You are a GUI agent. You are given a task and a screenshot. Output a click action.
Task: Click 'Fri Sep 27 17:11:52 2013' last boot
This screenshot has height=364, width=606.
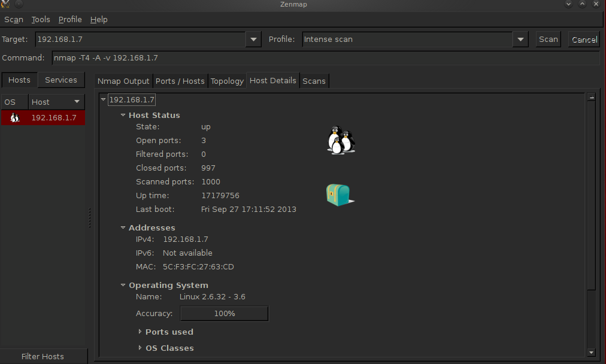[249, 210]
